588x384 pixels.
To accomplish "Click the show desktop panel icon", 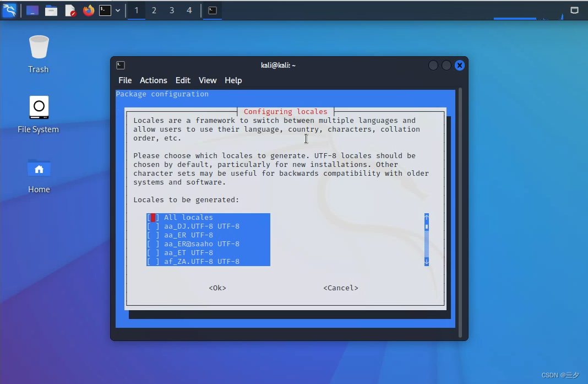I will pyautogui.click(x=32, y=10).
